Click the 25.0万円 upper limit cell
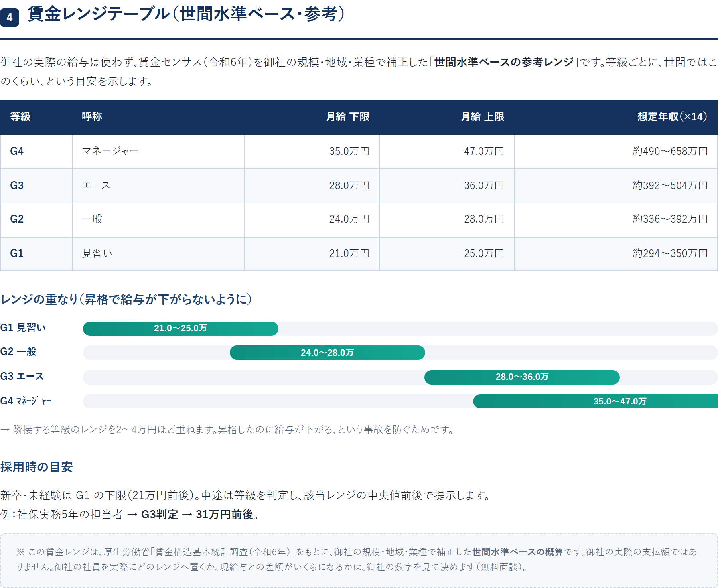 click(446, 254)
